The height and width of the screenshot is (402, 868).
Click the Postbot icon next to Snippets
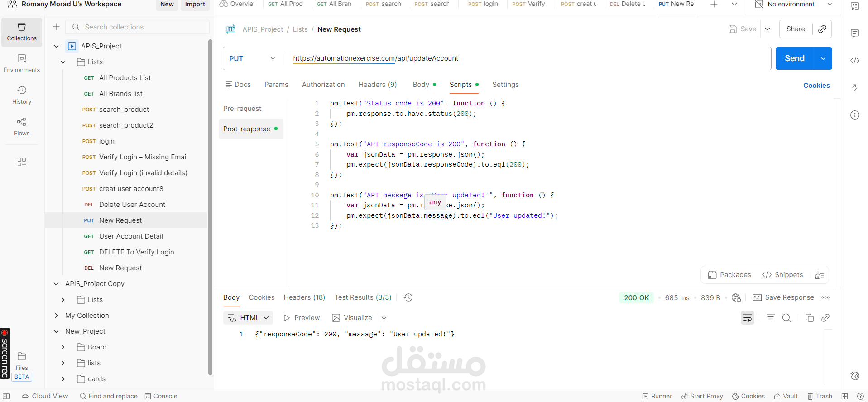click(x=820, y=275)
